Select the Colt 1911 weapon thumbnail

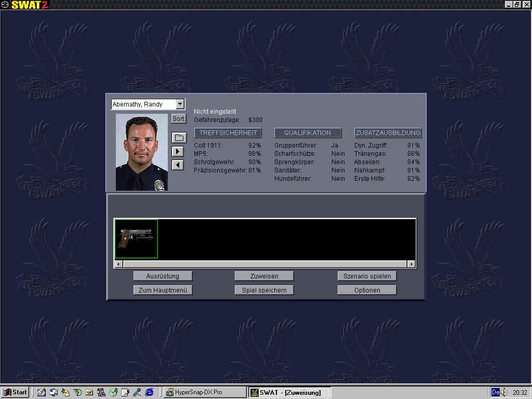(x=136, y=239)
